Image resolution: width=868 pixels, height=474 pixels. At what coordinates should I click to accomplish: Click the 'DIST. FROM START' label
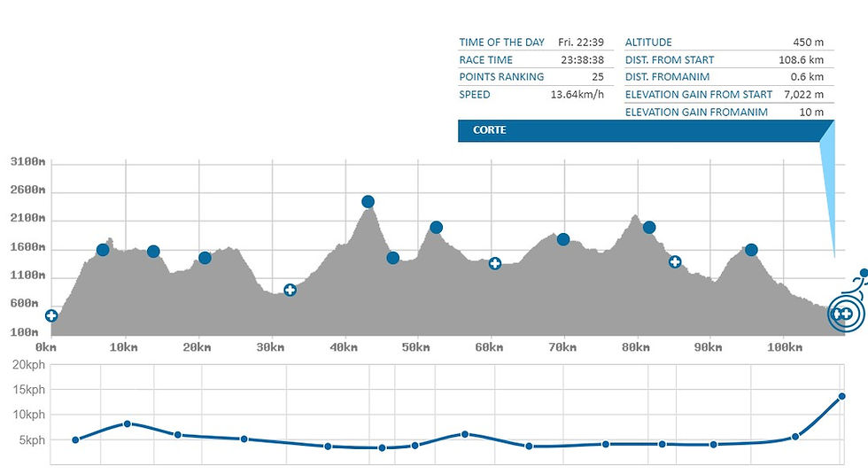[670, 60]
